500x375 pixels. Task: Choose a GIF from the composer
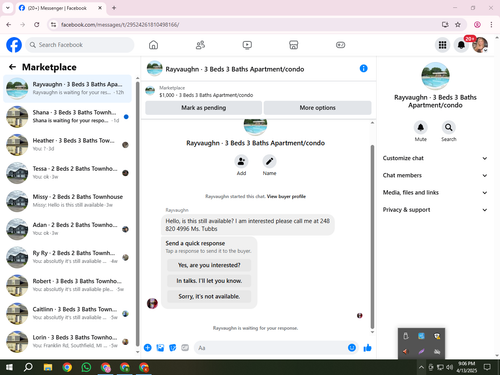point(185,348)
